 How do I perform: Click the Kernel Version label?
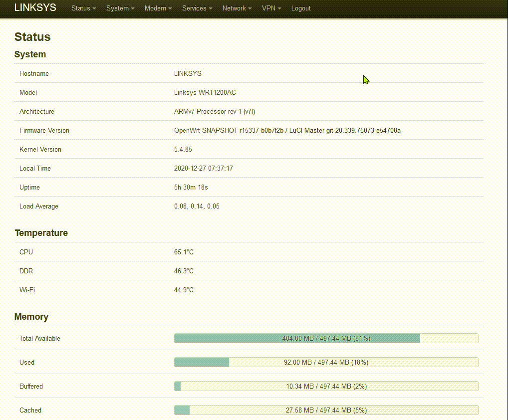(40, 149)
